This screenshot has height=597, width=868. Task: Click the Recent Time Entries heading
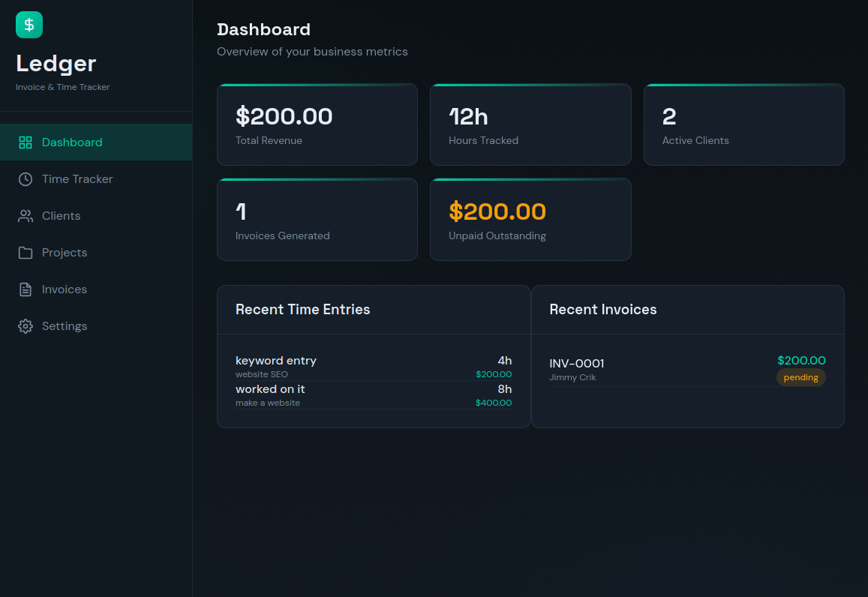(x=303, y=309)
